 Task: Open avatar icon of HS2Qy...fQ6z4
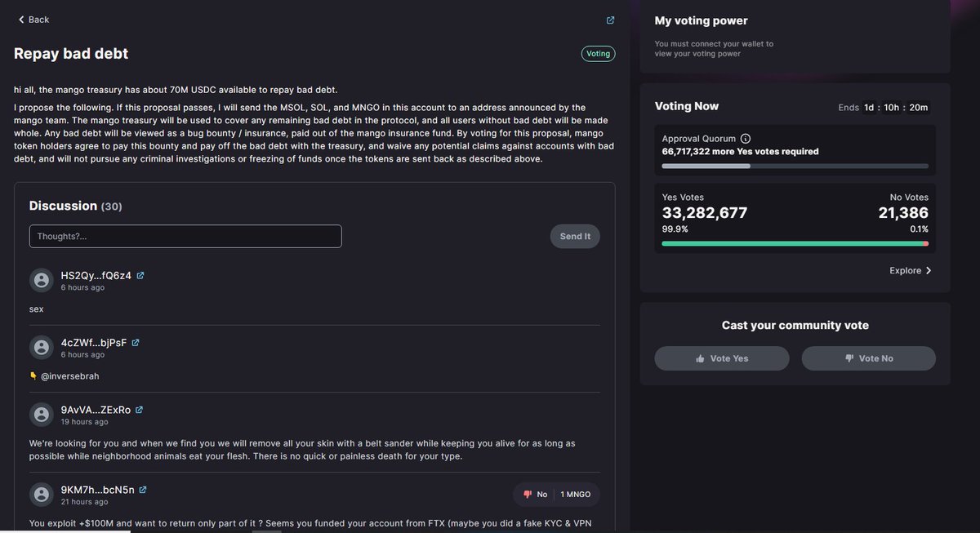click(41, 281)
